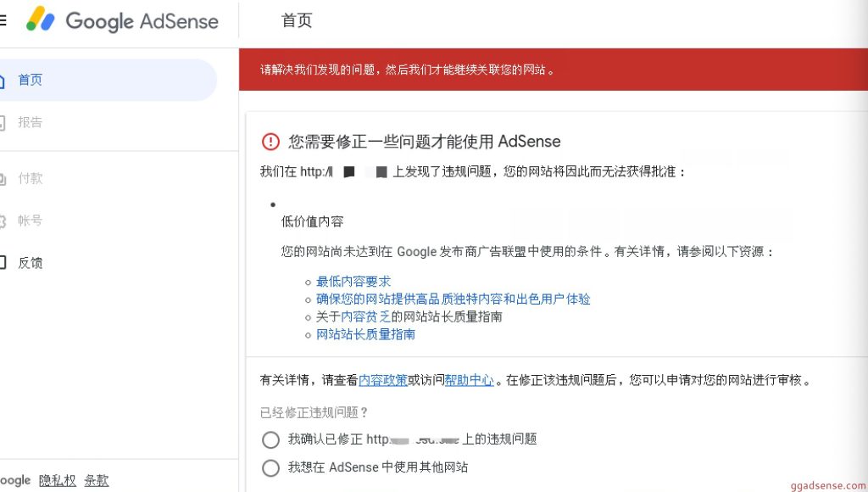The height and width of the screenshot is (492, 868).
Task: Open 反馈 in the sidebar
Action: (x=30, y=263)
